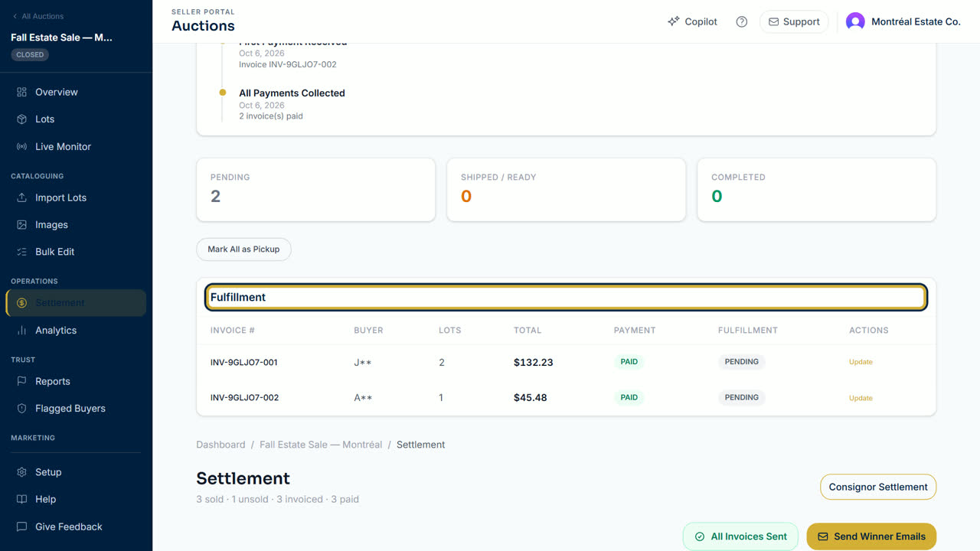
Task: Send Winner Emails
Action: [x=871, y=536]
